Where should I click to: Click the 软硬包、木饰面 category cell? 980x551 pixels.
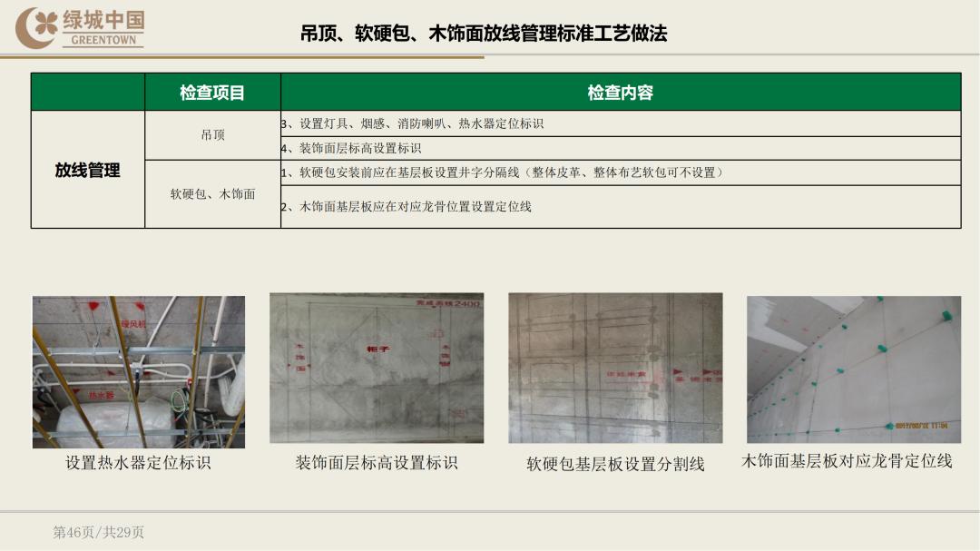[x=213, y=193]
